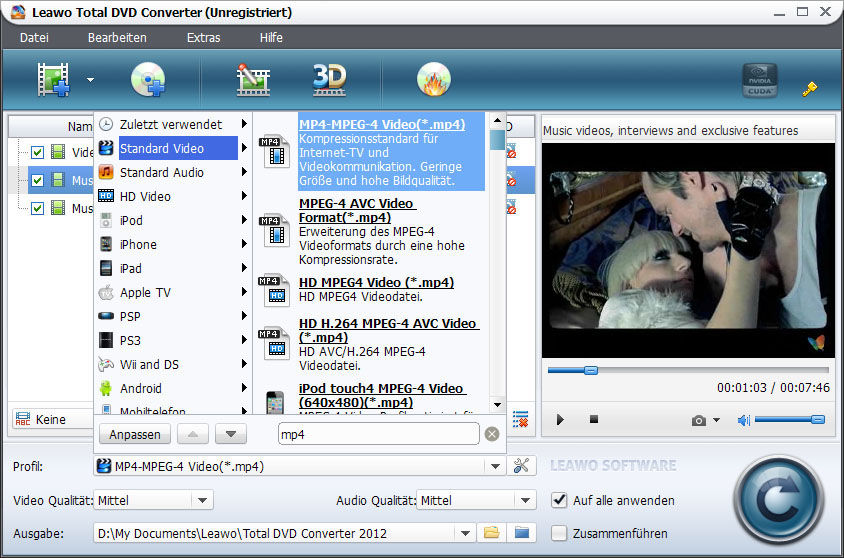Open the Datei menu
Image resolution: width=844 pixels, height=558 pixels.
pos(34,38)
